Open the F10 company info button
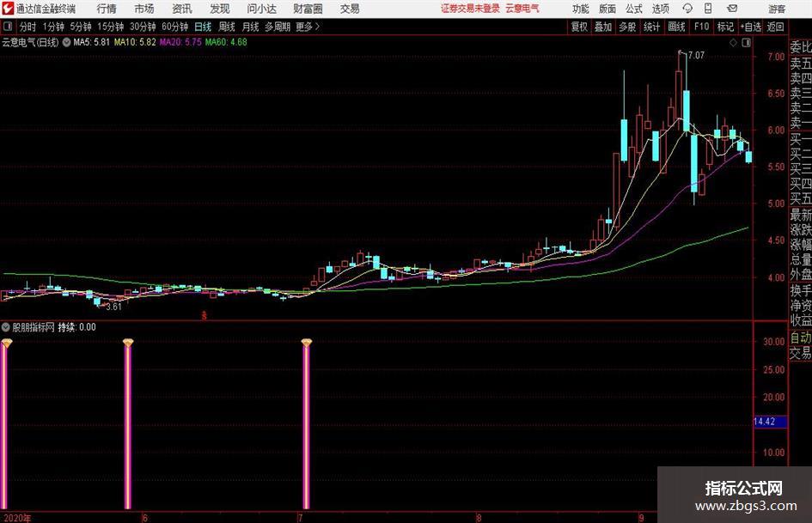 (x=701, y=27)
